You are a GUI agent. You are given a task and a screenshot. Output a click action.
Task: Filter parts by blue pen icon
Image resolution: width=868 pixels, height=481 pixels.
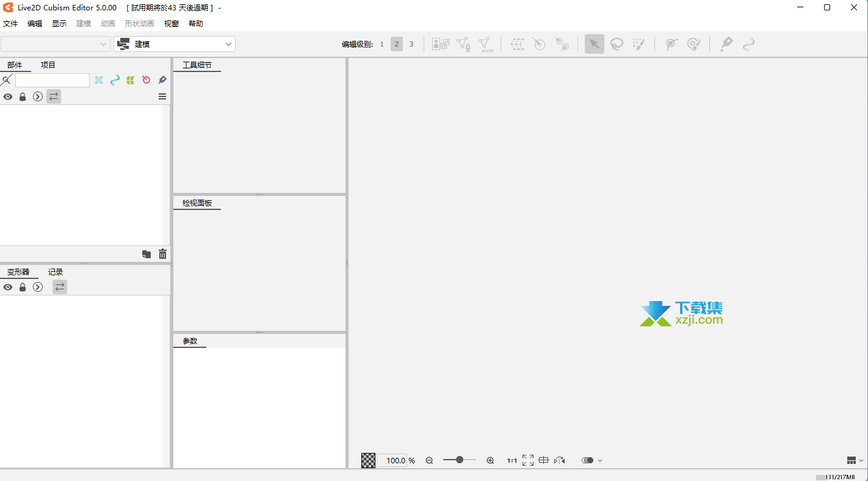coord(162,80)
